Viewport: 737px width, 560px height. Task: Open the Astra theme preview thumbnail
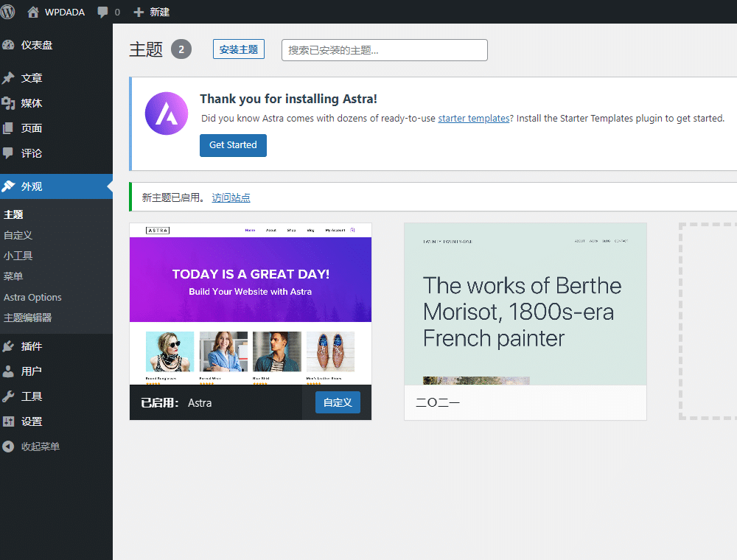coord(251,304)
